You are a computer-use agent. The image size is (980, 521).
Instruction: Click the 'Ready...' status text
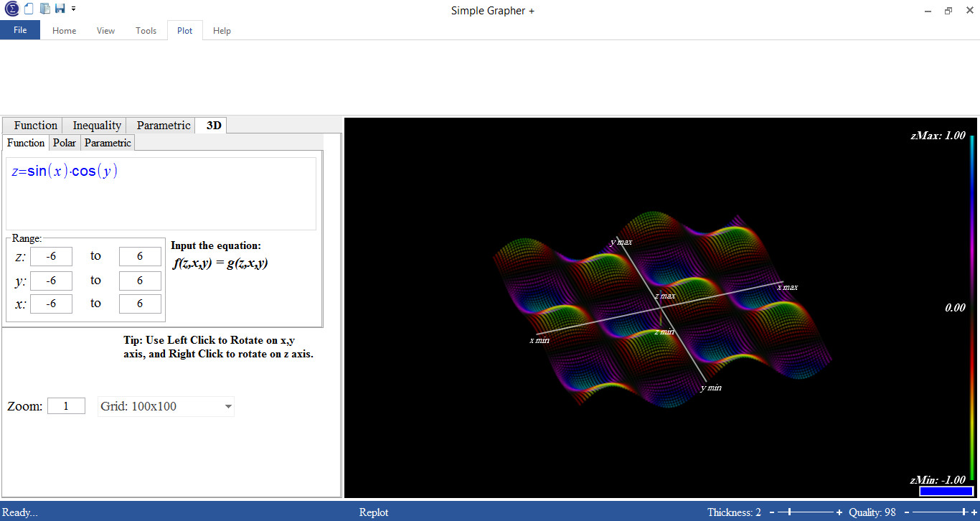(19, 512)
